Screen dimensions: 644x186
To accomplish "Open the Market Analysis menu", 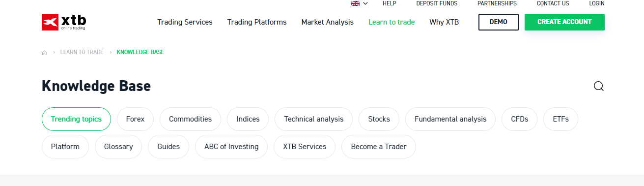I will (x=328, y=22).
